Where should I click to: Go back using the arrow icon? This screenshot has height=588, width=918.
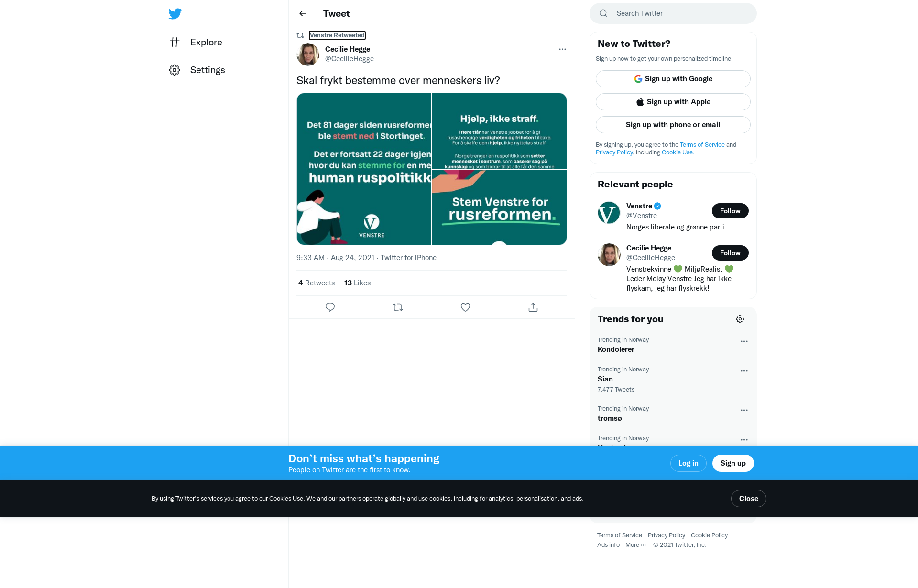tap(303, 13)
